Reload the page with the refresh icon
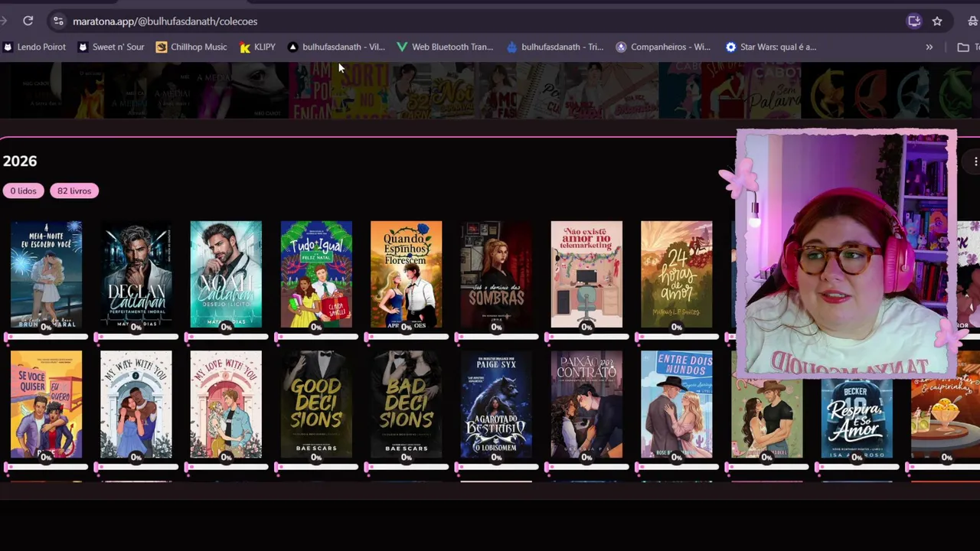Viewport: 980px width, 551px height. 28,21
